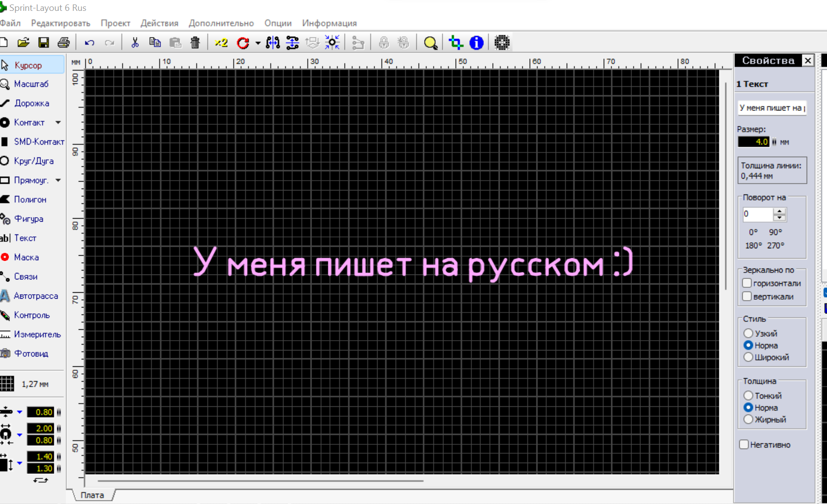The width and height of the screenshot is (827, 504).
Task: Copy the selection in the toolbar
Action: pyautogui.click(x=155, y=42)
